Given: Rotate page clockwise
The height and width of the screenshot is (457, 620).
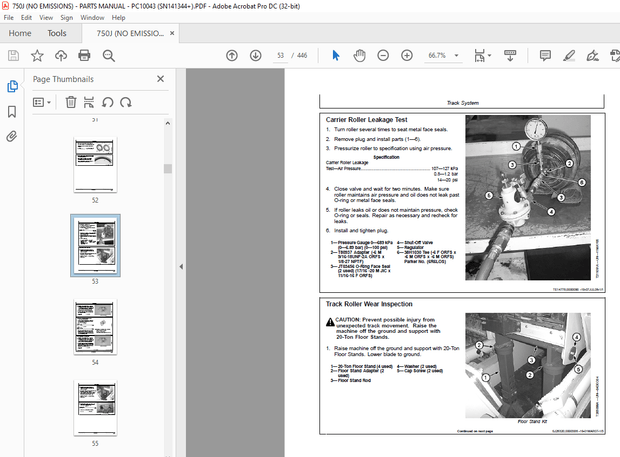Looking at the screenshot, I should [x=126, y=102].
